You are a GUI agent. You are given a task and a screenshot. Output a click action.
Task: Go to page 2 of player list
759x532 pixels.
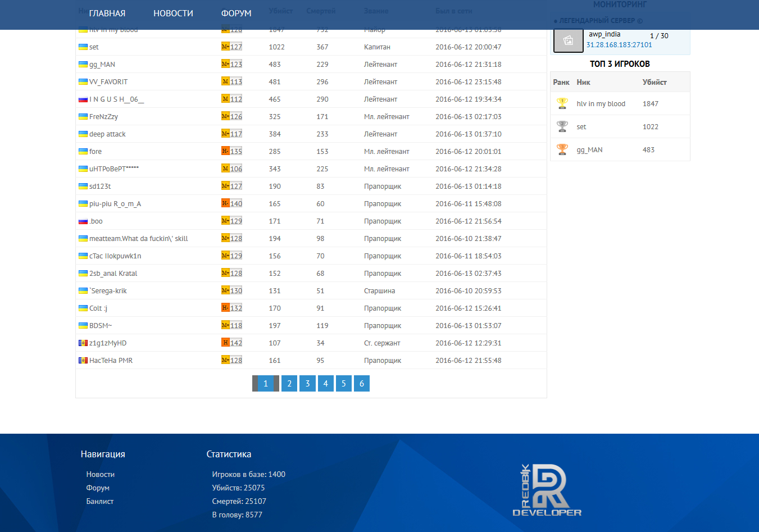(289, 384)
